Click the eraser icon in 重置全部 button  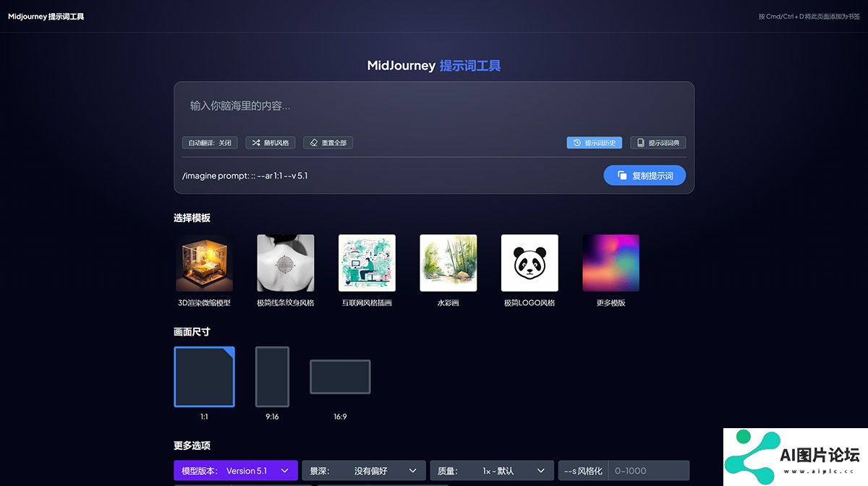pyautogui.click(x=314, y=143)
